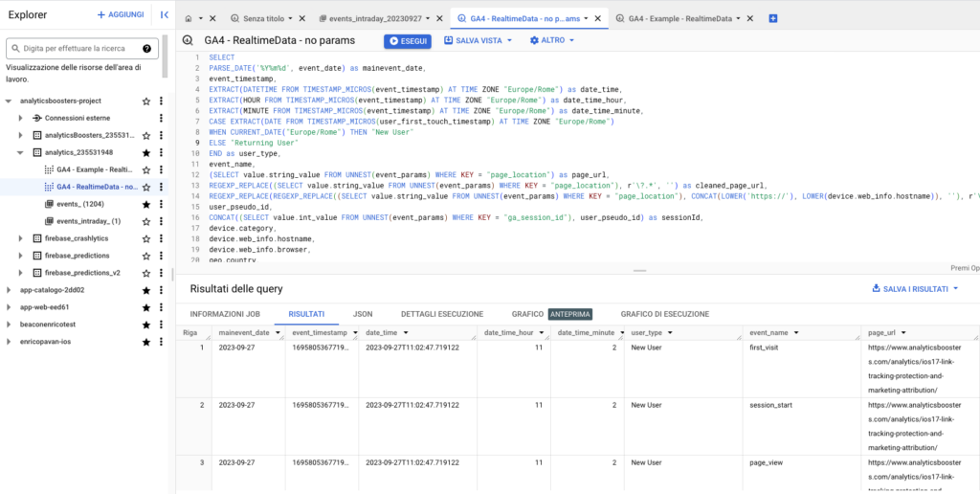980x494 pixels.
Task: Star the firebase_predictions_v2 dataset
Action: [x=146, y=273]
